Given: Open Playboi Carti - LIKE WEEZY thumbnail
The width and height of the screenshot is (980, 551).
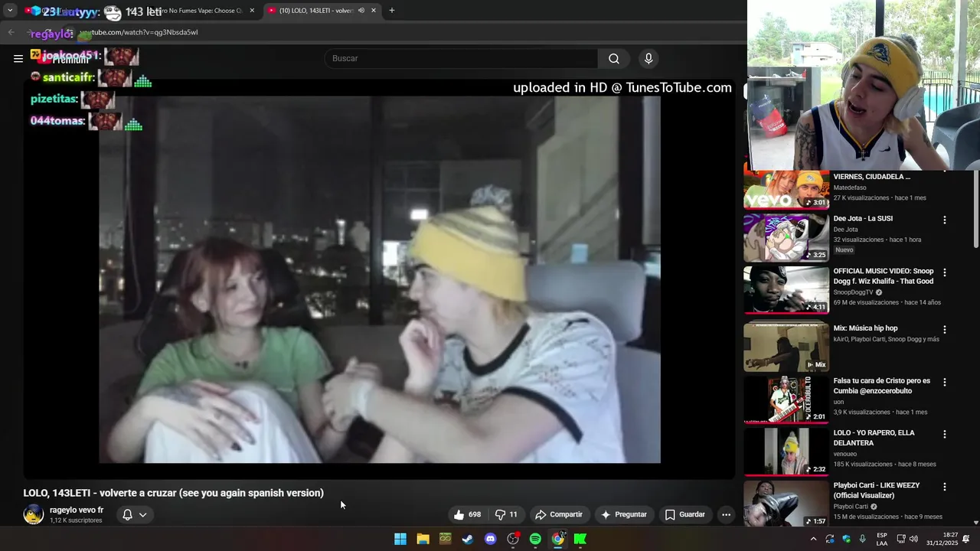Looking at the screenshot, I should point(786,503).
